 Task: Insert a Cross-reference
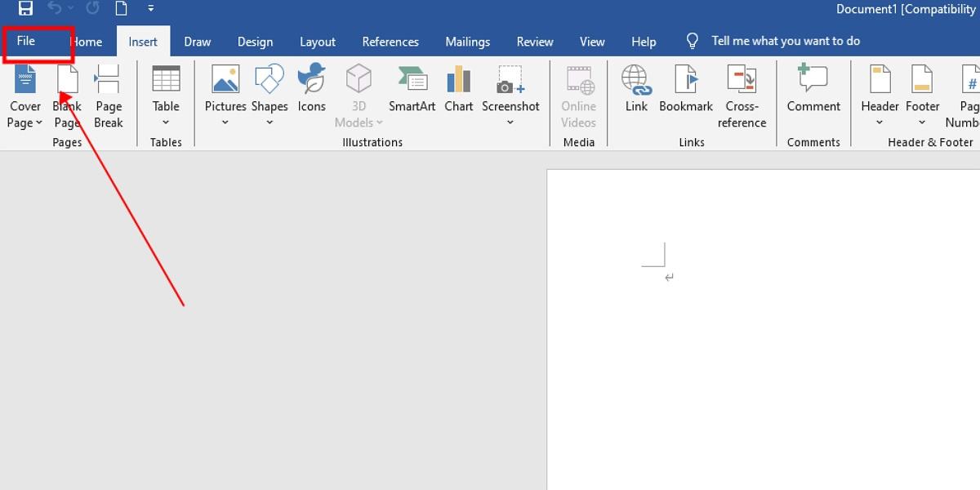[742, 96]
